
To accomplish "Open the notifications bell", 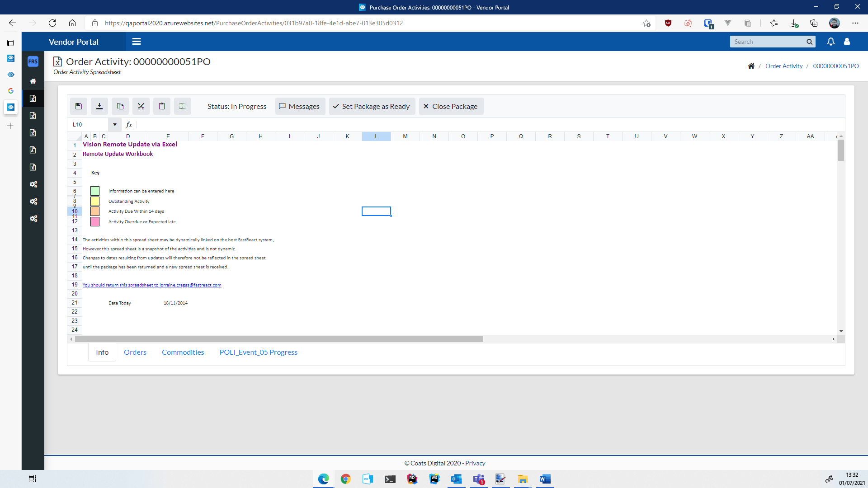I will point(830,42).
